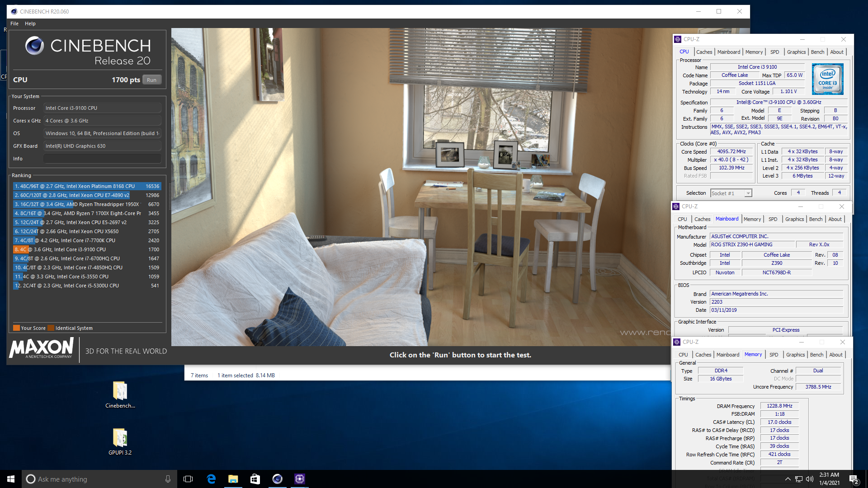Open SPD tab in top CPU-Z window
This screenshot has height=488, width=868.
point(775,52)
